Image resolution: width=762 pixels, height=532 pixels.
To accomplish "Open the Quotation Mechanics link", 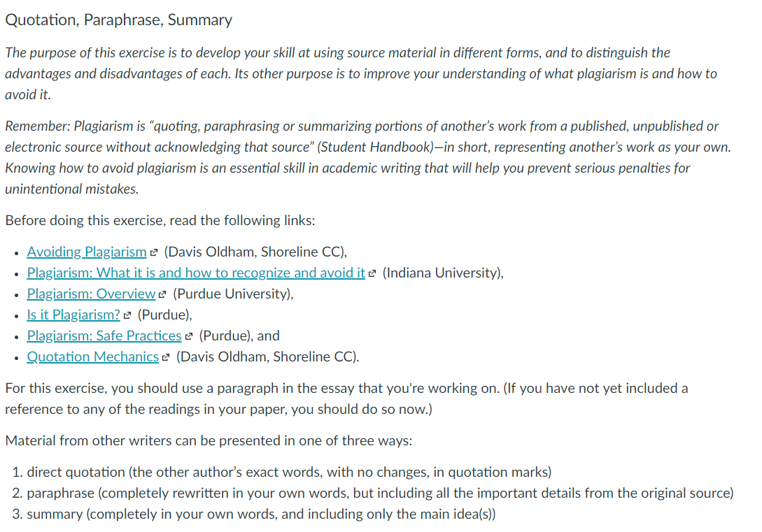I will click(93, 357).
